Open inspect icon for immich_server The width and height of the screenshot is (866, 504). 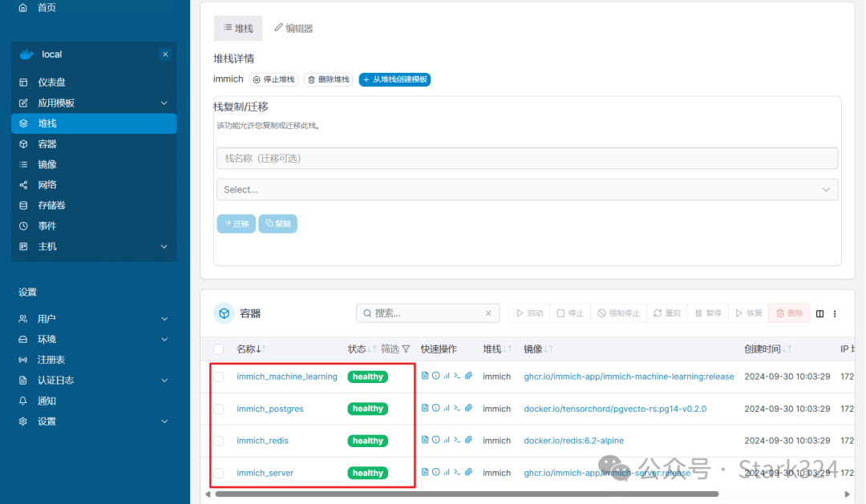(x=435, y=472)
